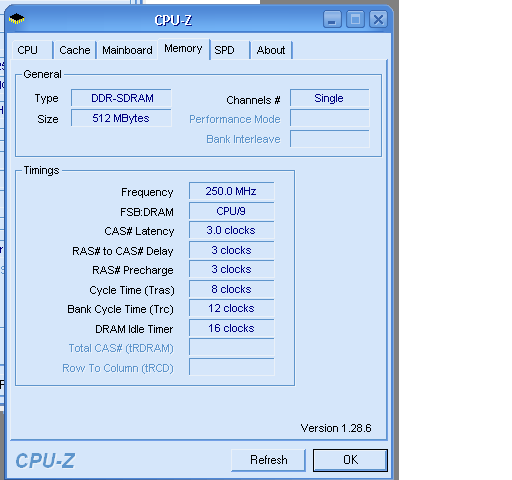Click the empty Bank Interleave field

point(329,139)
